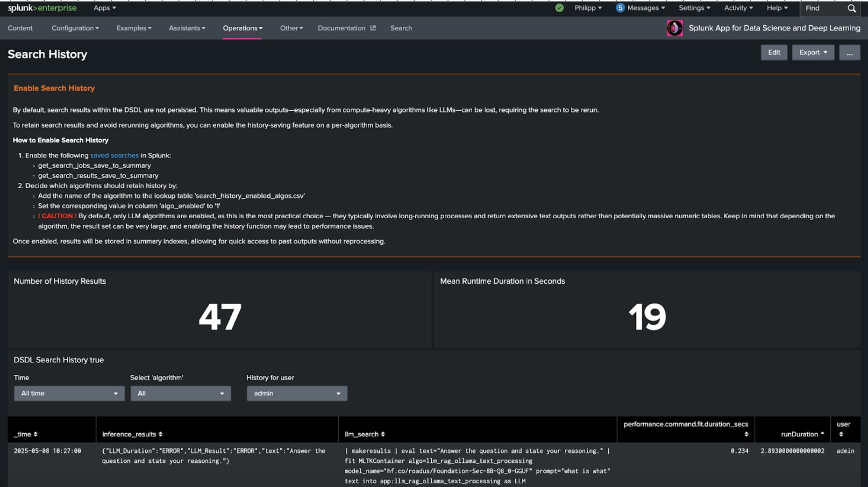Image resolution: width=868 pixels, height=487 pixels.
Task: Click the Number of History Results panel title
Action: click(60, 281)
